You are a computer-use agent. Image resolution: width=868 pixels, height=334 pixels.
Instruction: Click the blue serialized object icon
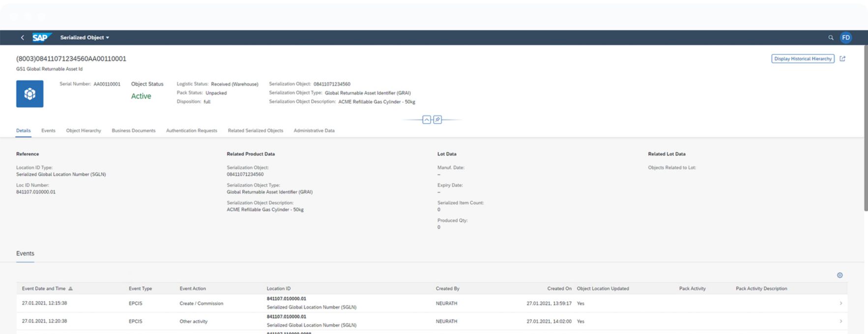[x=29, y=94]
